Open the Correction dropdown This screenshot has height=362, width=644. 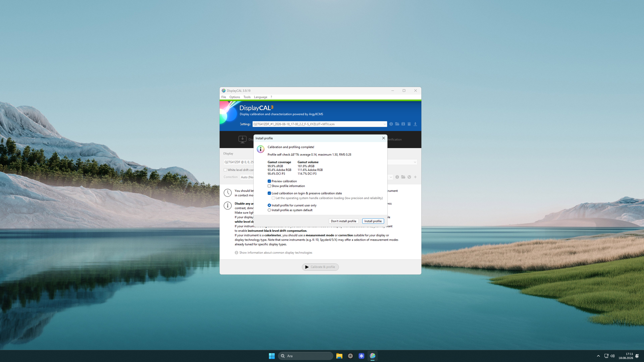coord(391,177)
